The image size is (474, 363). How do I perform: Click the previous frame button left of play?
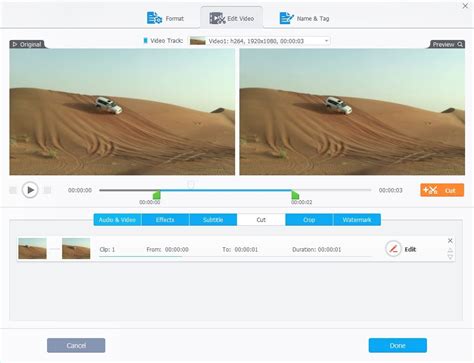(x=13, y=190)
